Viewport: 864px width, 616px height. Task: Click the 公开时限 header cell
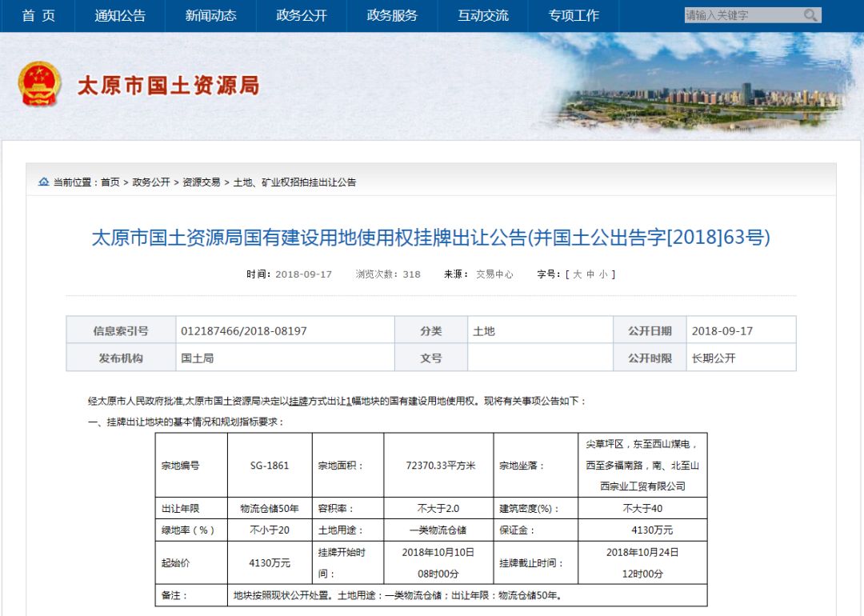click(x=650, y=358)
